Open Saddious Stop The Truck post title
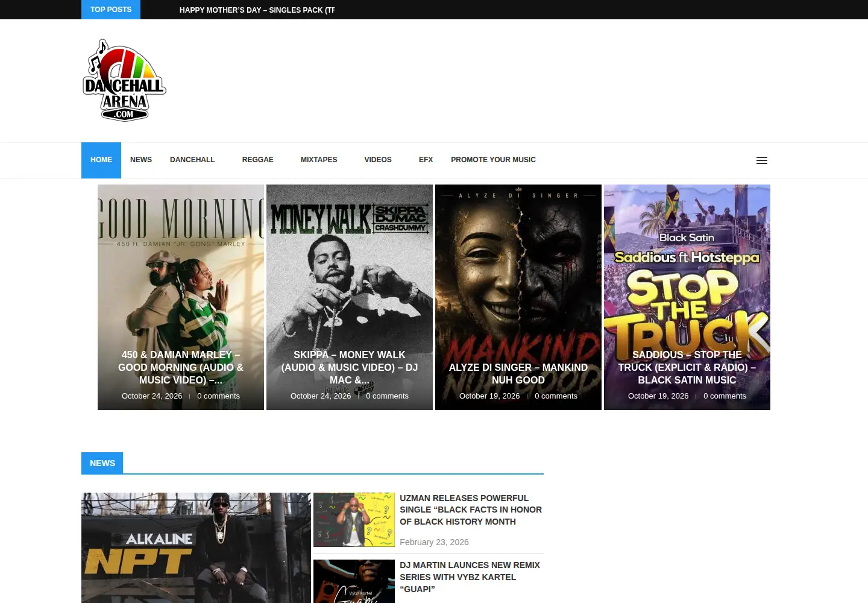Viewport: 868px width, 603px height. [x=687, y=367]
